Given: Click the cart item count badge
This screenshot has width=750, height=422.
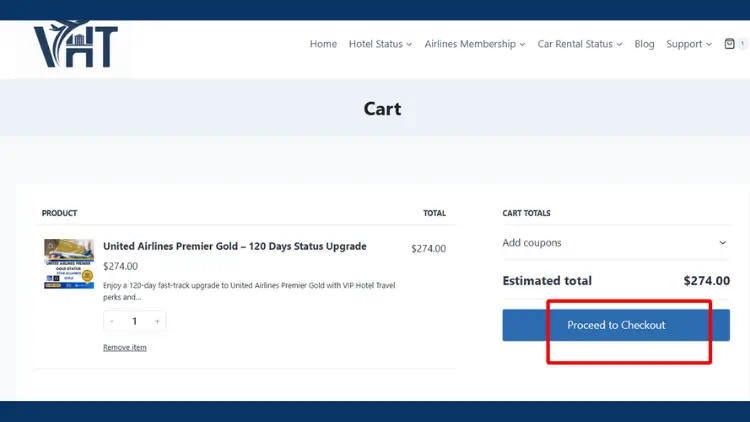Looking at the screenshot, I should click(743, 44).
